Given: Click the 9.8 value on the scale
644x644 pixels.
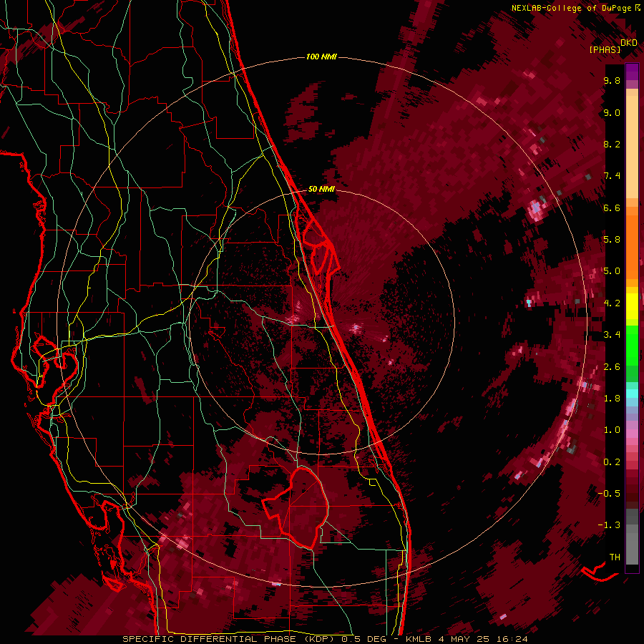Looking at the screenshot, I should click(612, 80).
